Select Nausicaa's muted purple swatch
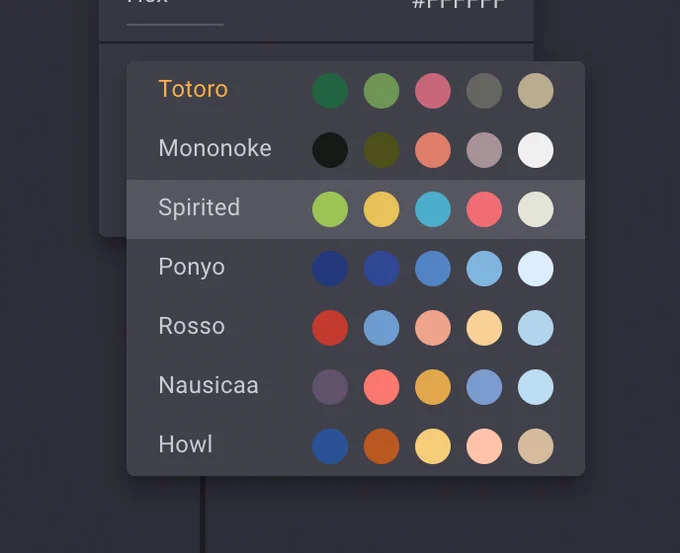The height and width of the screenshot is (553, 680). 330,387
